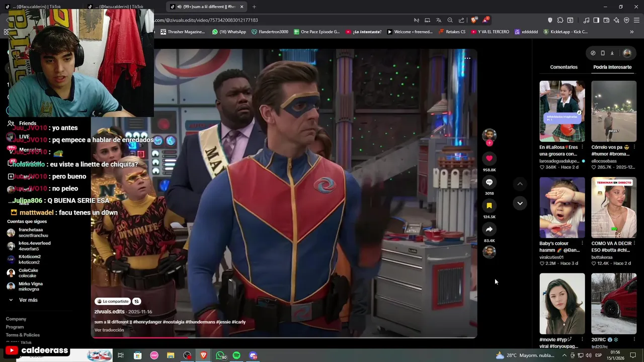Like the video with the heart icon
Screen dimensions: 644x362
pos(489,158)
